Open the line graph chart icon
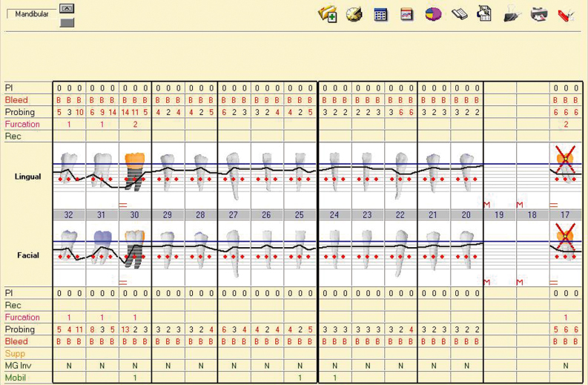This screenshot has width=588, height=385. click(x=406, y=14)
